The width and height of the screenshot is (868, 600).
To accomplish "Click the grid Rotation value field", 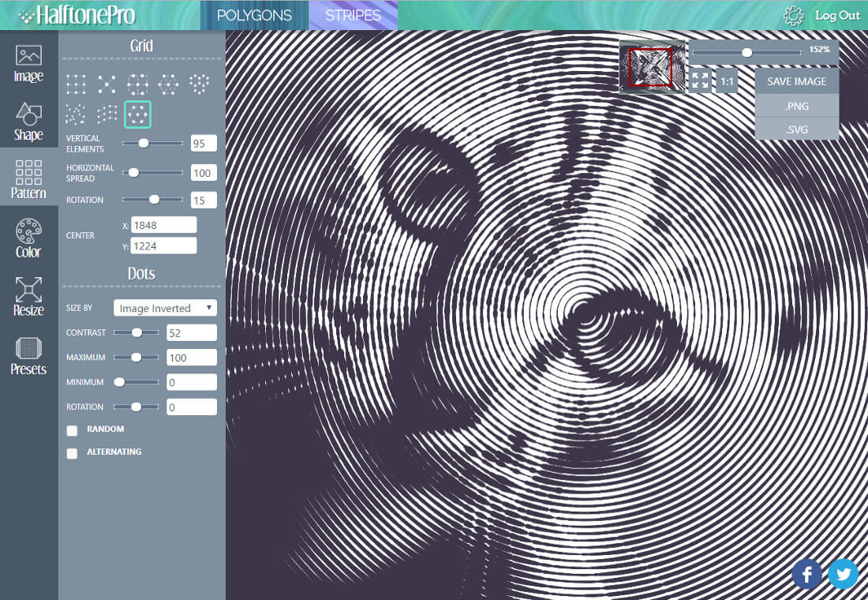I will [x=204, y=200].
